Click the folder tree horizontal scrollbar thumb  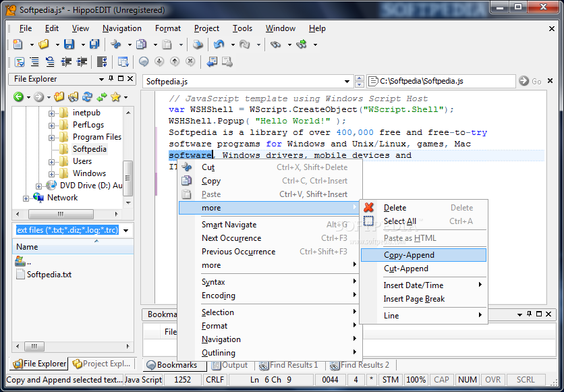61,214
